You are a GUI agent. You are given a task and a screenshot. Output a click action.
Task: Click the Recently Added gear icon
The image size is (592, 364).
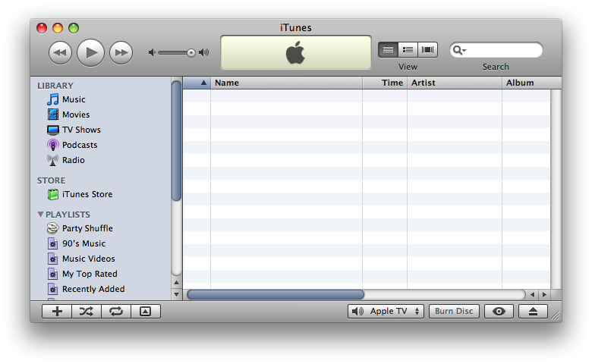[53, 289]
